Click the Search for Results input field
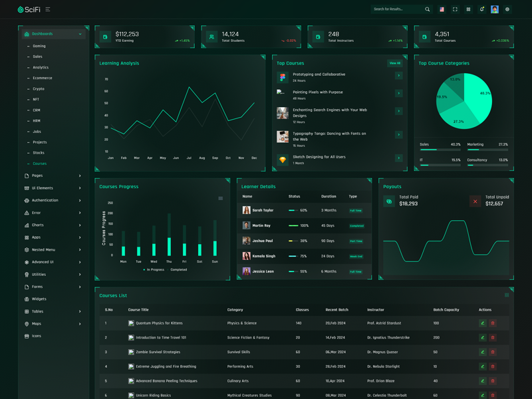The width and height of the screenshot is (532, 399). [397, 9]
